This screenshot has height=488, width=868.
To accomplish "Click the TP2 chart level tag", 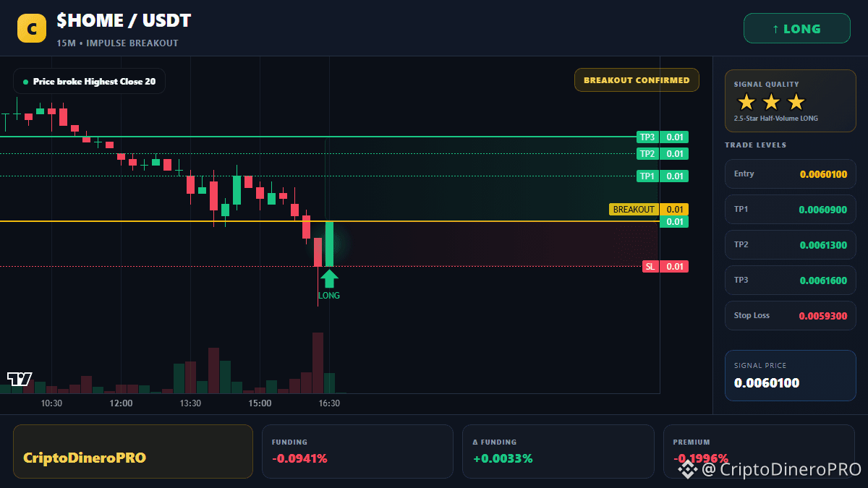I will 662,153.
